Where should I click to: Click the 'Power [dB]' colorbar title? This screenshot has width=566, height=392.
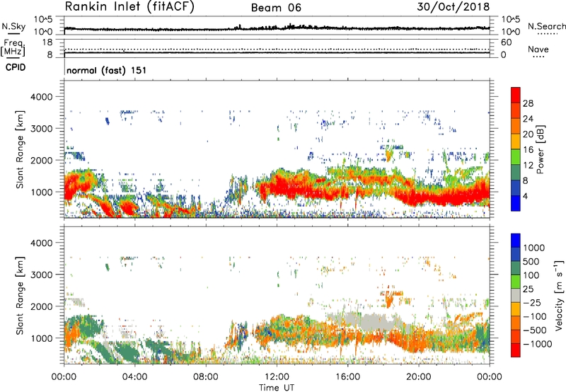coord(540,149)
